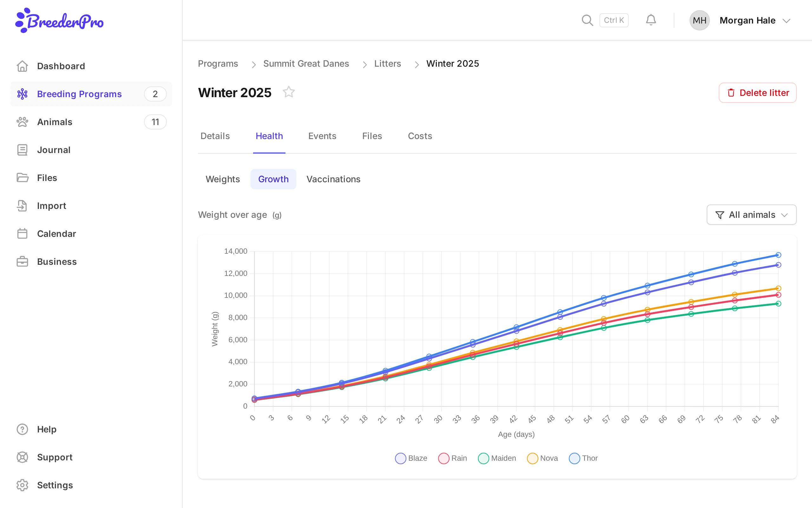Toggle Rain series in chart legend
Viewport: 812px width, 508px height.
(452, 458)
